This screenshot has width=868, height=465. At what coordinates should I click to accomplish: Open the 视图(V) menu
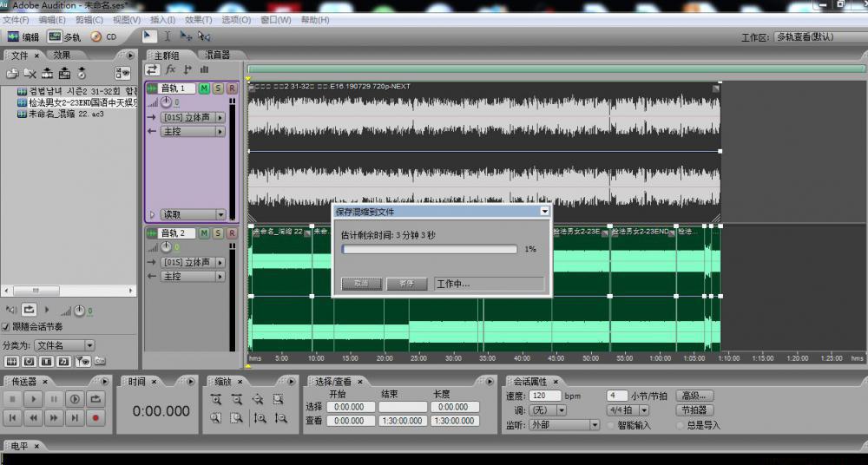tap(126, 20)
